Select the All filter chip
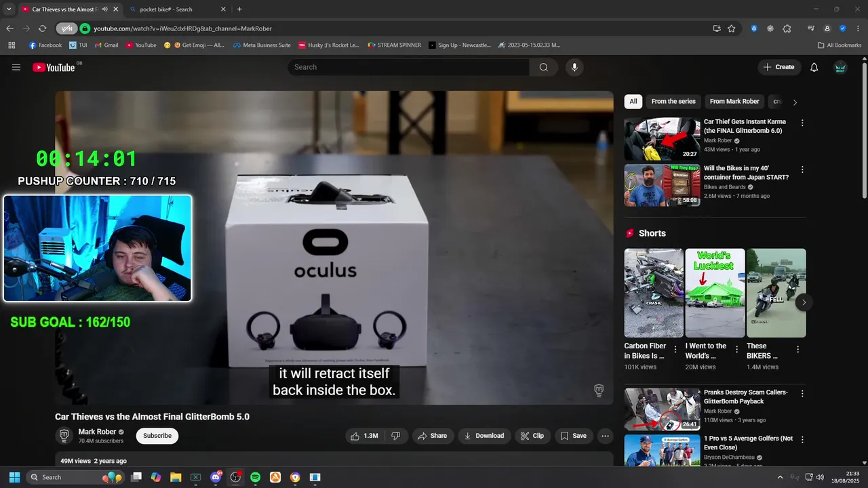 click(x=633, y=102)
